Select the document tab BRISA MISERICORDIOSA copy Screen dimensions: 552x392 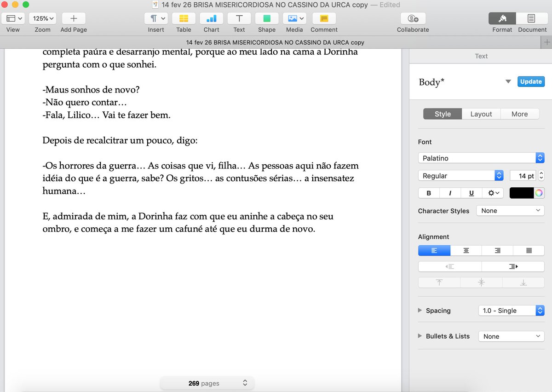click(275, 42)
